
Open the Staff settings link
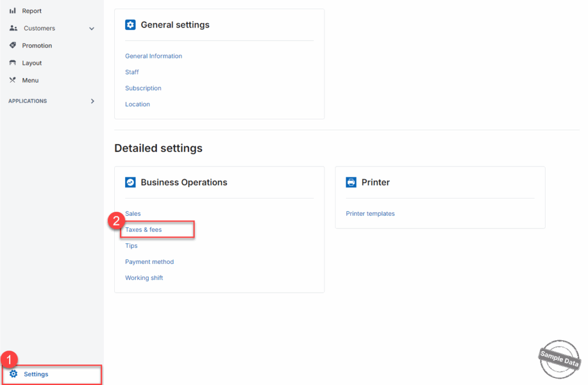[132, 72]
